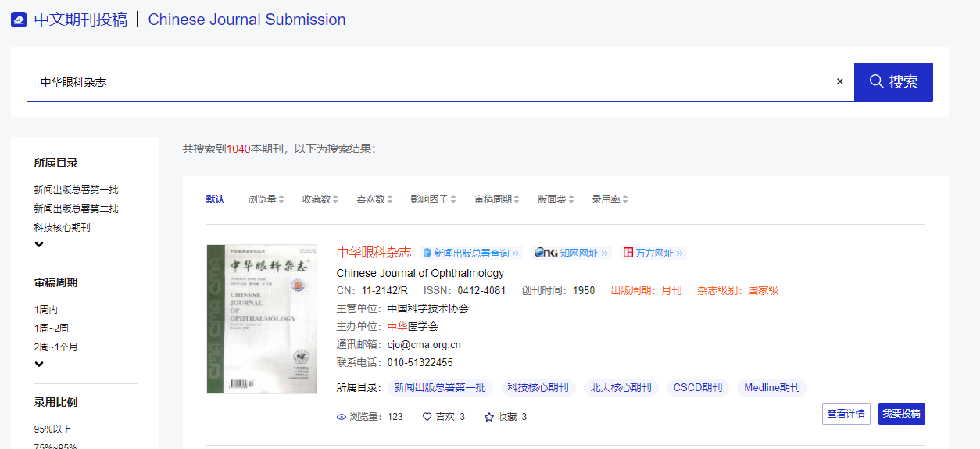Click the 我要投稿 submit button

coord(902,414)
